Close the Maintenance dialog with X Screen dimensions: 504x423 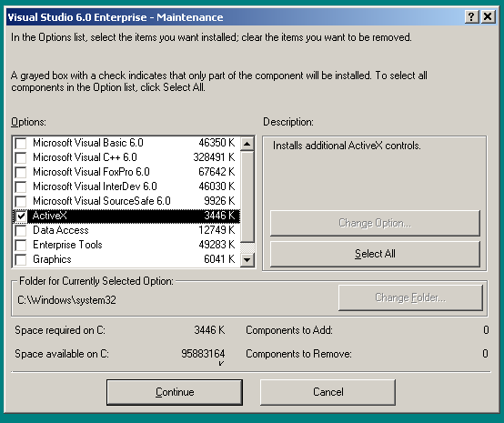[488, 16]
